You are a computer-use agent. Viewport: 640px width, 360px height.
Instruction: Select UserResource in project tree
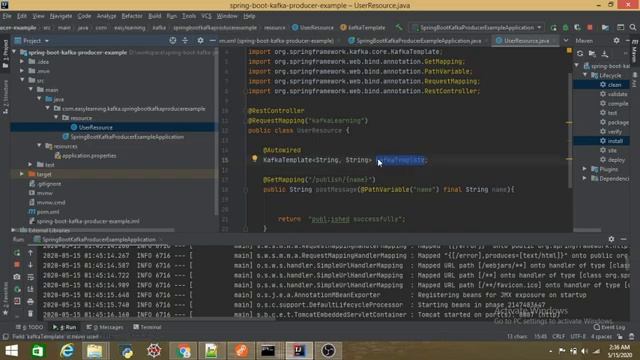coord(96,127)
